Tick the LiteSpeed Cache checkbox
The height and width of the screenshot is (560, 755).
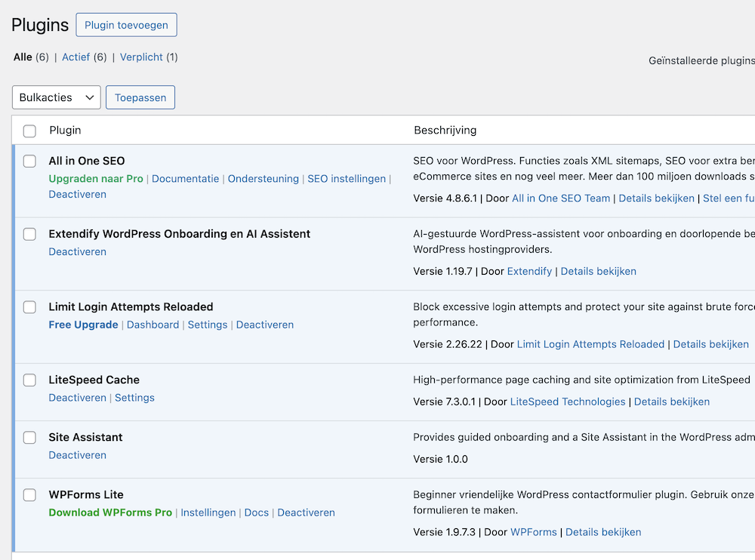click(x=29, y=380)
